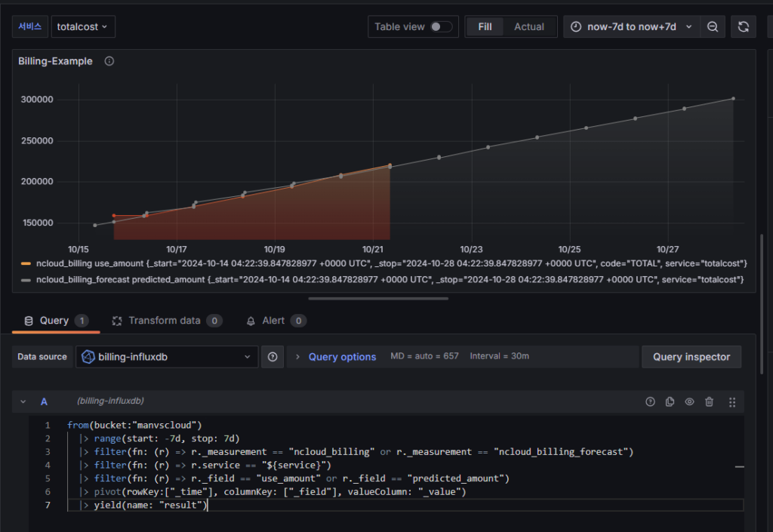
Task: Toggle the Table view switch
Action: coord(441,26)
